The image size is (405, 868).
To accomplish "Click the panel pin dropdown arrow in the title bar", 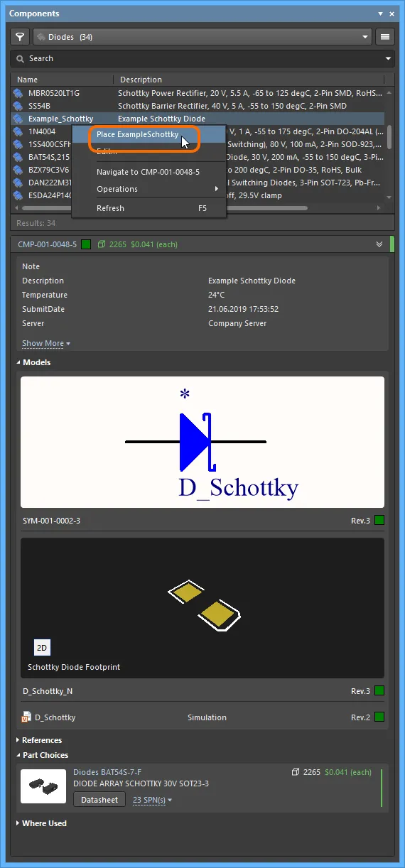I will coord(379,13).
